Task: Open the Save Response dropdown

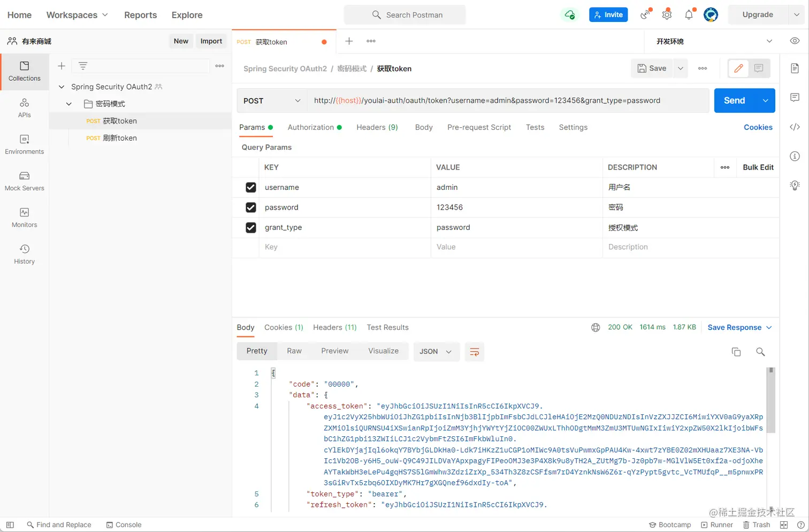Action: 739,328
